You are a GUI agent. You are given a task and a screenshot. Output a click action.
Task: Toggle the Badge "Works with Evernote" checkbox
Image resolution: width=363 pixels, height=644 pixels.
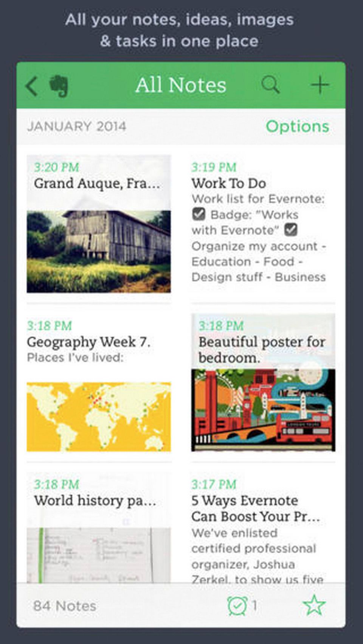pos(199,214)
